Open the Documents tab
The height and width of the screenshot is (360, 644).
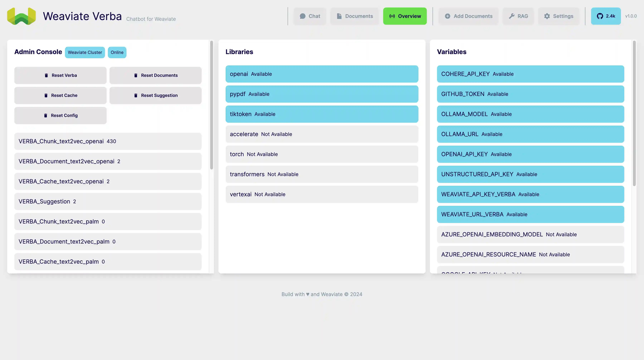(x=355, y=16)
